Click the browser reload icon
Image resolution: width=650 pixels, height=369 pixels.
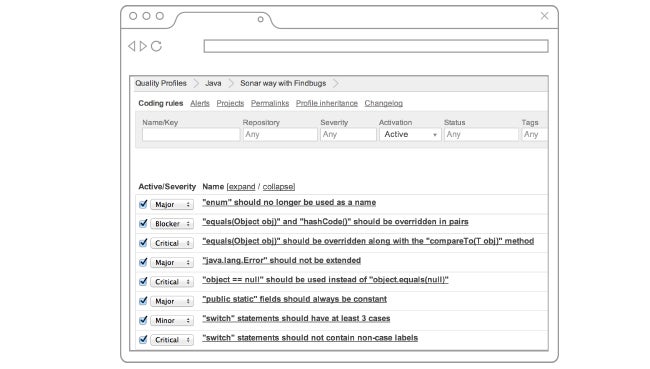pyautogui.click(x=156, y=46)
